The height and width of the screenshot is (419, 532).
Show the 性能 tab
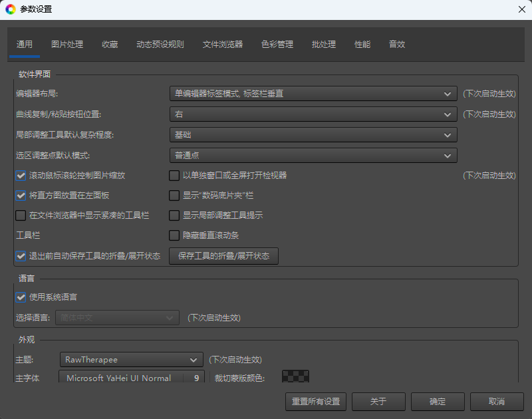[x=362, y=45]
